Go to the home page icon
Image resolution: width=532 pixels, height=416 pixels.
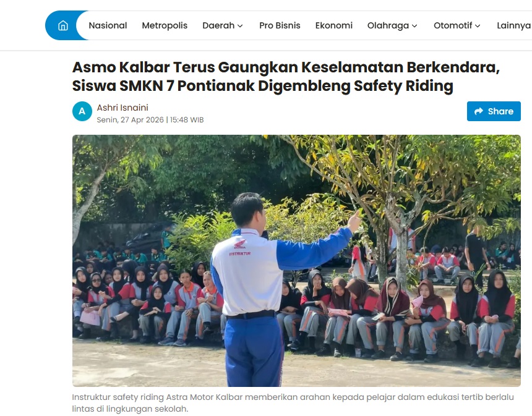[x=63, y=25]
